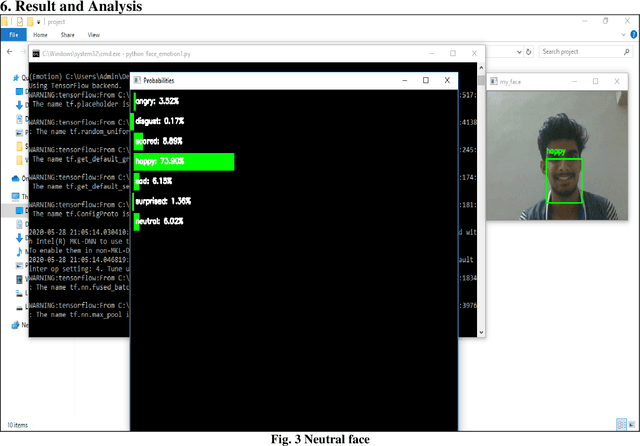640x446 pixels.
Task: Minimize the Probabilities window
Action: [x=405, y=80]
